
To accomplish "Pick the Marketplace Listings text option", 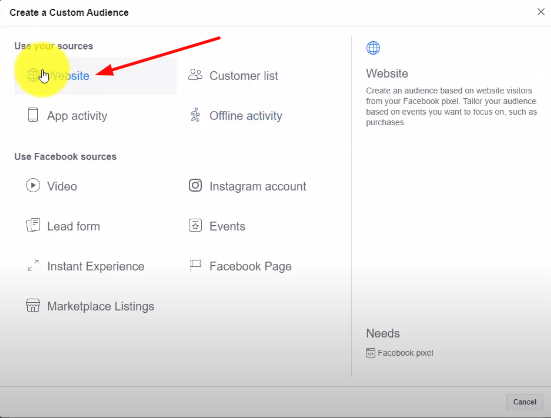I will (x=101, y=306).
